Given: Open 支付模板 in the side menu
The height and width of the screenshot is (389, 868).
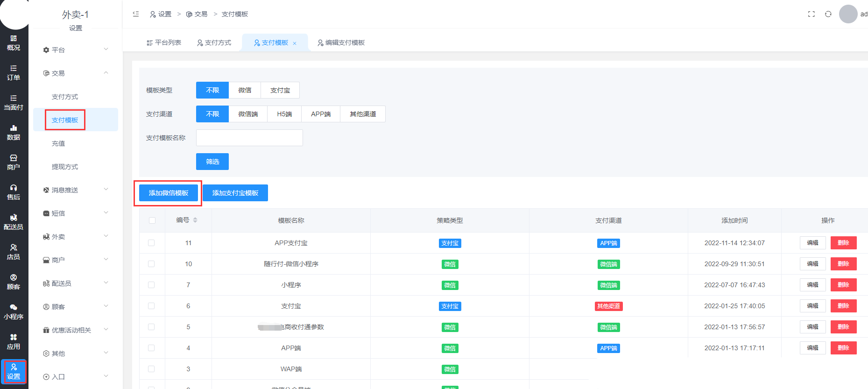Looking at the screenshot, I should (76, 120).
